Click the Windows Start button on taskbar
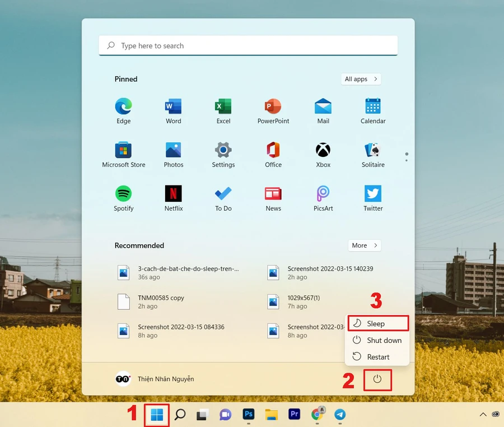 [x=157, y=415]
